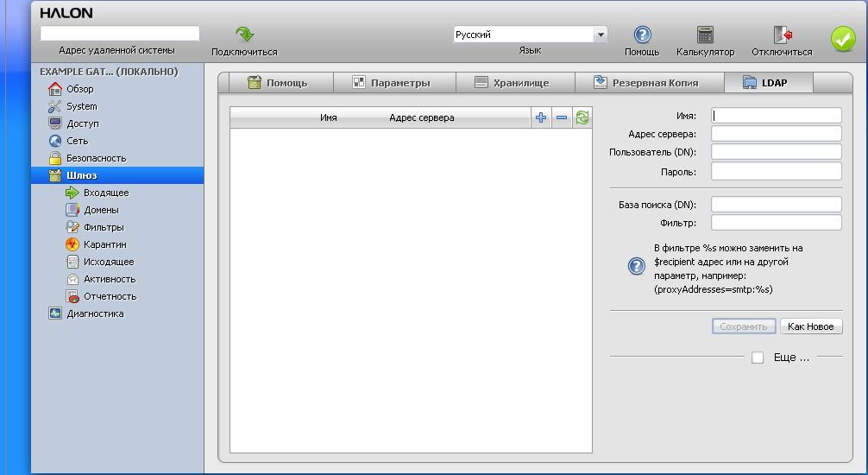Click the Доступ monitor icon
This screenshot has width=868, height=475.
click(55, 123)
